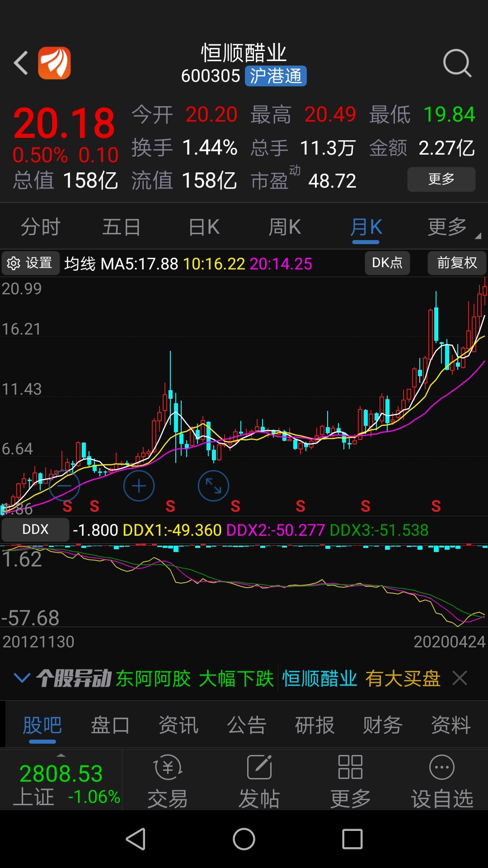The height and width of the screenshot is (868, 488).
Task: Open chart settings gear button
Action: [31, 263]
